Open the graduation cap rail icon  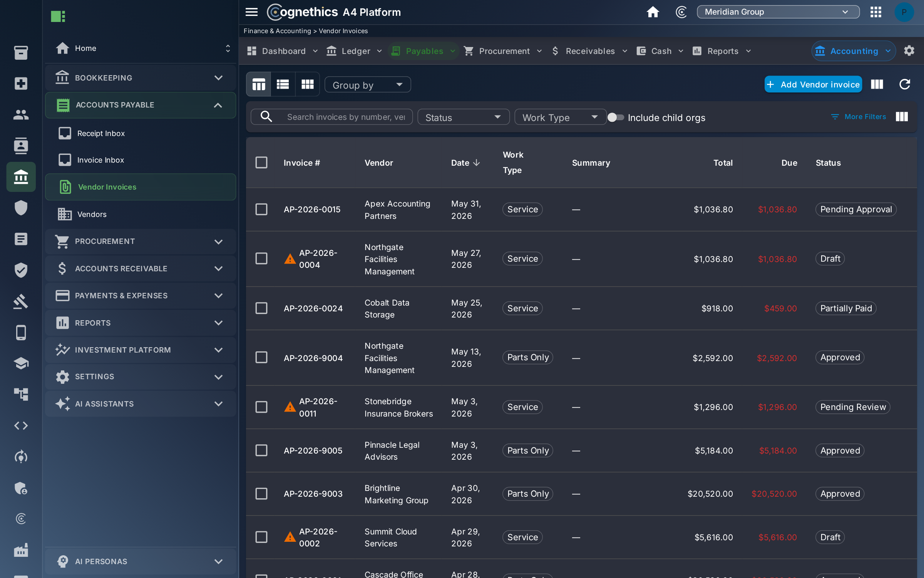coord(21,363)
